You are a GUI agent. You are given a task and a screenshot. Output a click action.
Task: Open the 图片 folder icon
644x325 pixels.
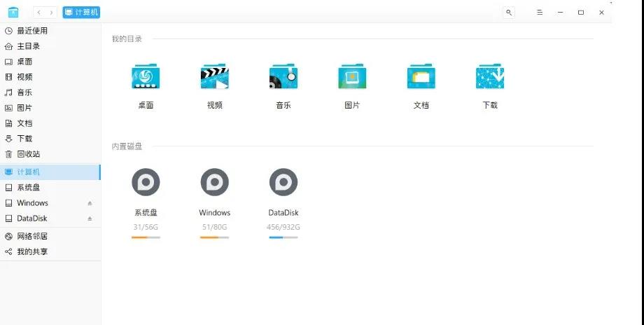(x=352, y=76)
